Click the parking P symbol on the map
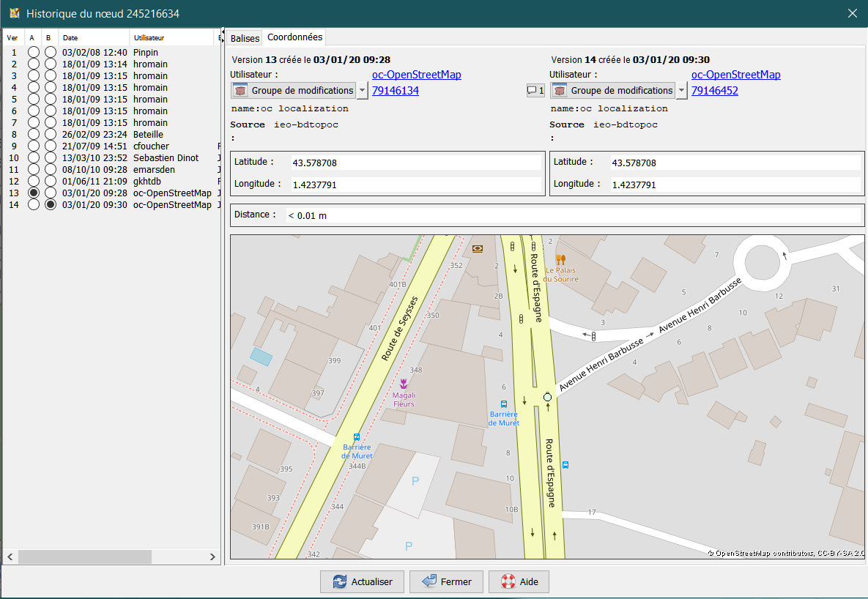 click(x=415, y=481)
